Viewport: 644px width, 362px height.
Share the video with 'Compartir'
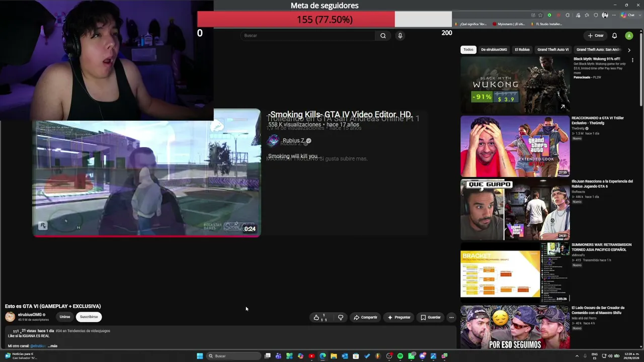click(x=365, y=317)
